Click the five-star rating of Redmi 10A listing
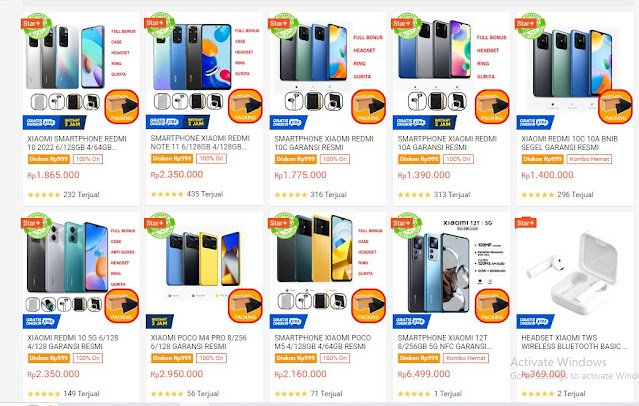The height and width of the screenshot is (406, 639). tap(414, 195)
